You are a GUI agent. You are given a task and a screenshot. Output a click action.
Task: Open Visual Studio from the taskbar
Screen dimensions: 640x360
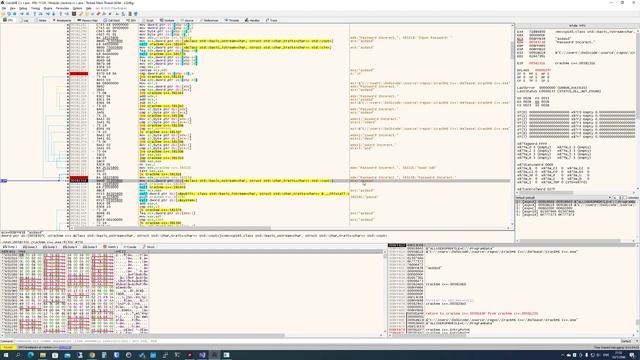(x=202, y=355)
